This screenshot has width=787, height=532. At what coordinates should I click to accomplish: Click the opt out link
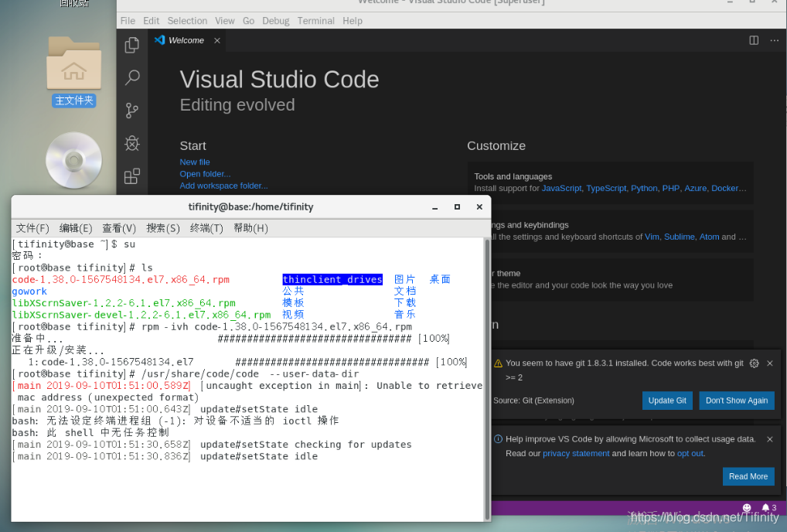[690, 454]
